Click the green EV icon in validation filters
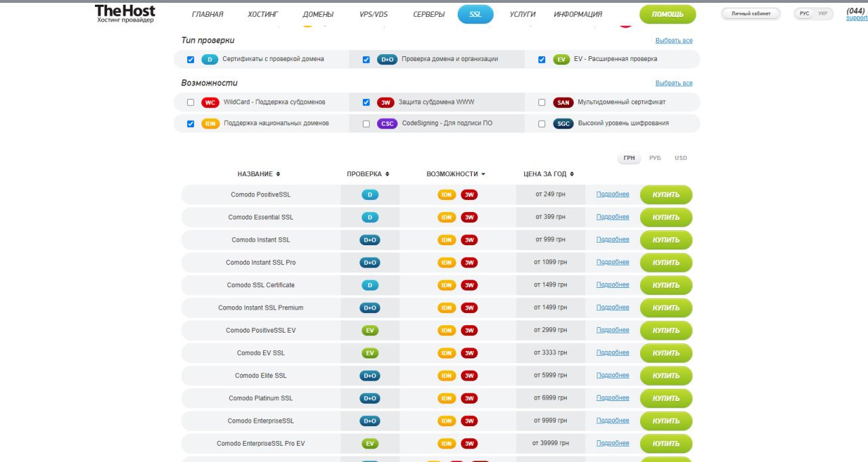The height and width of the screenshot is (462, 868). click(x=561, y=60)
